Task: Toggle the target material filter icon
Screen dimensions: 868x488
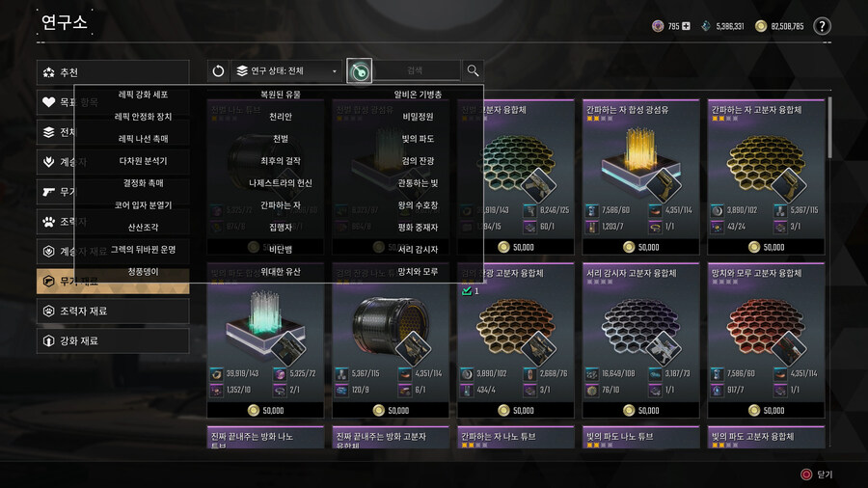Action: point(360,70)
